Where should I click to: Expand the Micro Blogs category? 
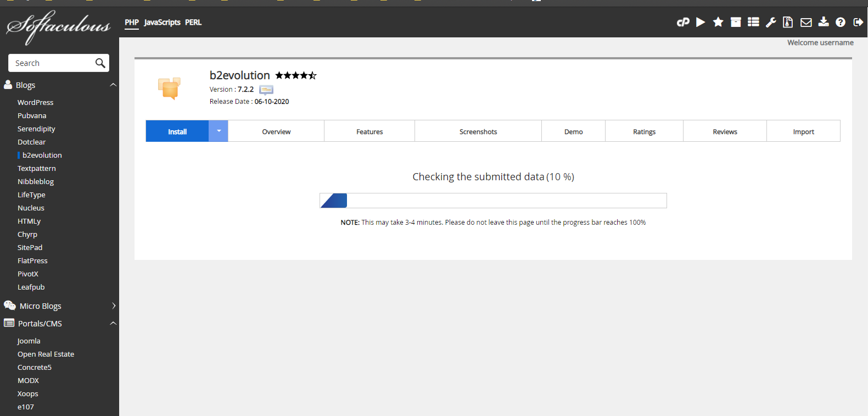click(x=114, y=306)
